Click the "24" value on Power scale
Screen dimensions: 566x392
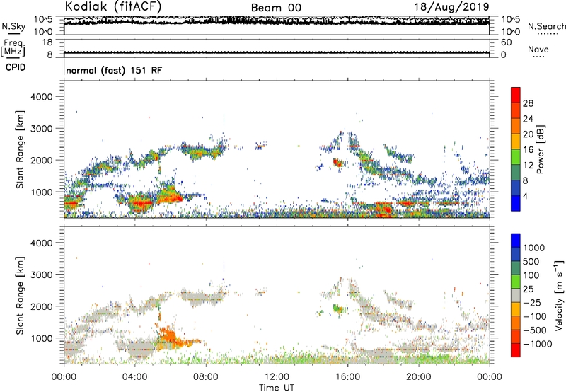click(x=528, y=119)
